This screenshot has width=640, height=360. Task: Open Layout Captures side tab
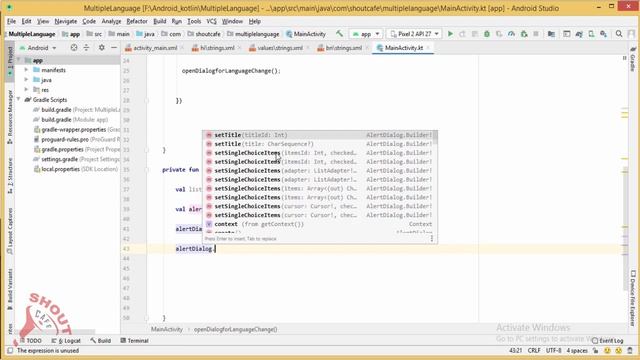(x=10, y=231)
